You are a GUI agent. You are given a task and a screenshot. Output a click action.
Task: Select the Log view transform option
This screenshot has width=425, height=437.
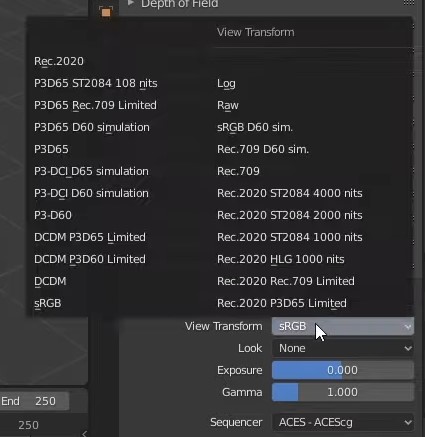[x=226, y=83]
